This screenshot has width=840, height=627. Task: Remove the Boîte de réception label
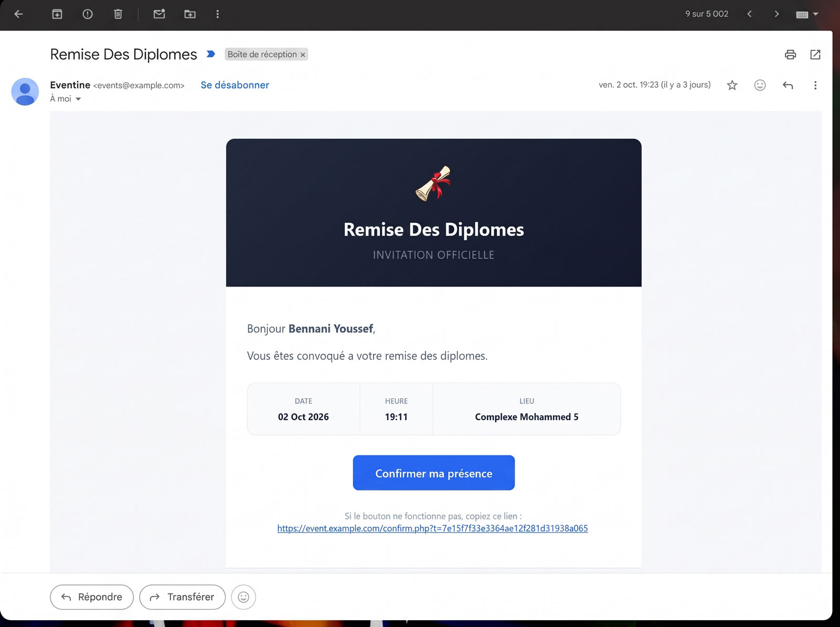(303, 55)
